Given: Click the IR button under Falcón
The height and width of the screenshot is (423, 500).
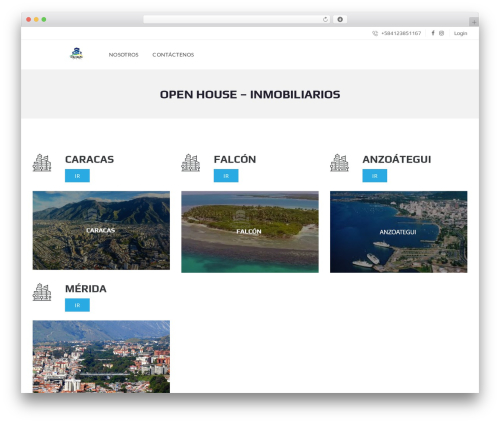Looking at the screenshot, I should point(226,176).
